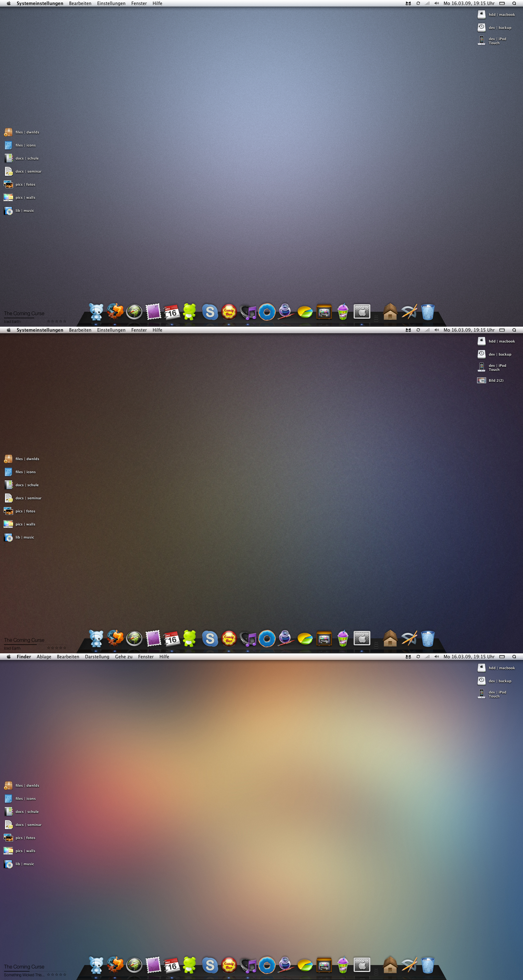Screen dimensions: 523x980
Task: Open the Finder menu in the bottom screenshot
Action: (24, 657)
